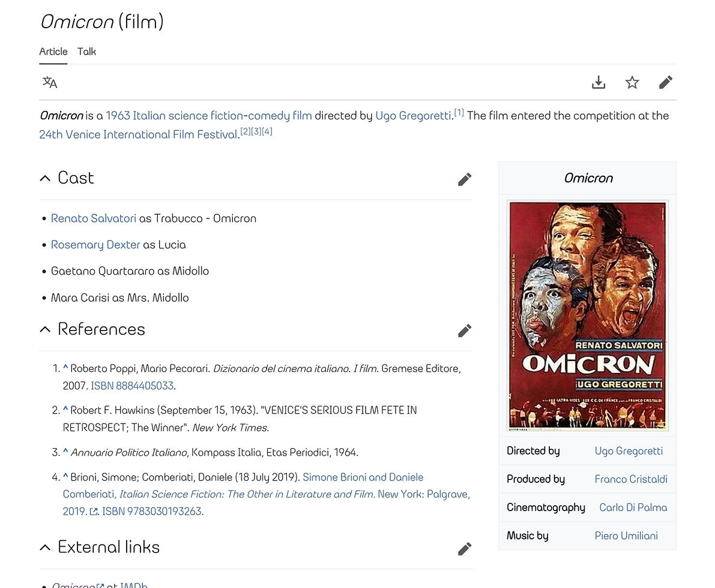Screen dimensions: 715x588
Task: Click the Omicron film poster image
Action: [x=588, y=316]
